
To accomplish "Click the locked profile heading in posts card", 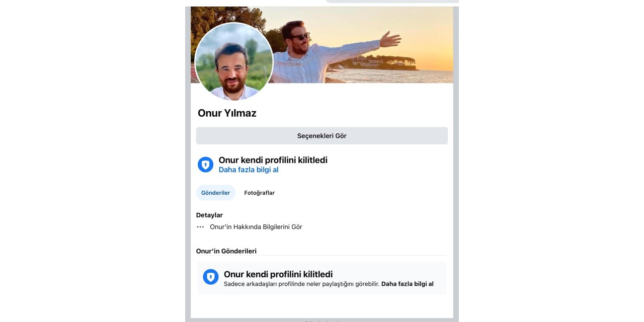I will pyautogui.click(x=278, y=274).
